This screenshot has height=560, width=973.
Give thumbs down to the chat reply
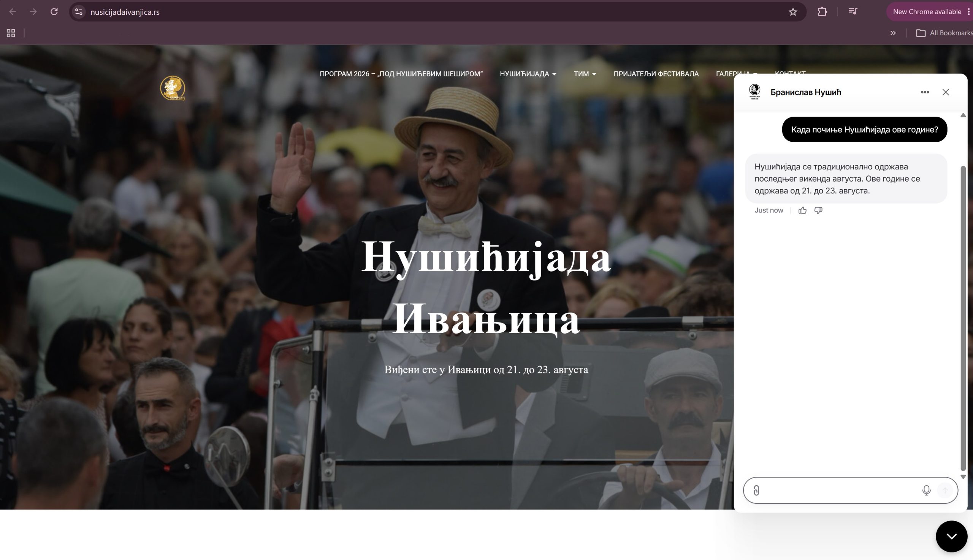coord(818,210)
